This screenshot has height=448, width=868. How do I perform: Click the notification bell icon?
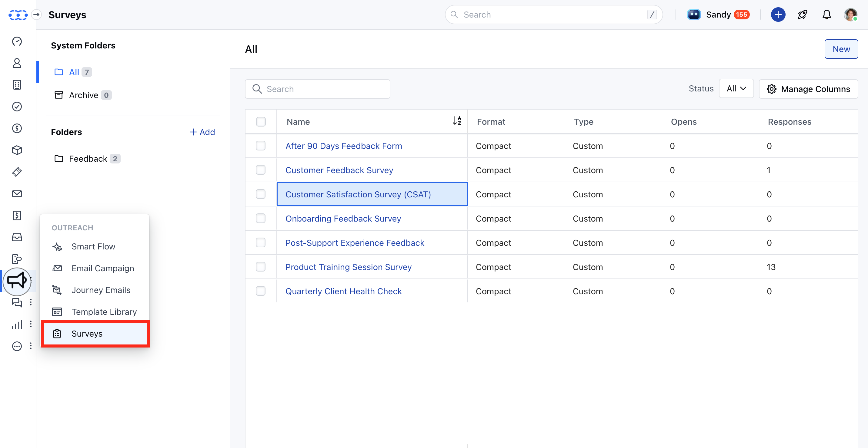pos(826,15)
